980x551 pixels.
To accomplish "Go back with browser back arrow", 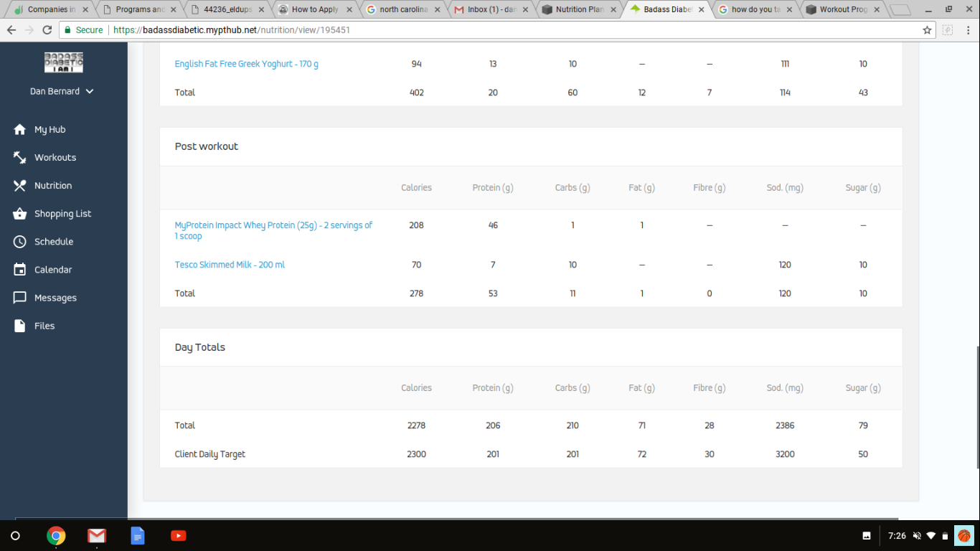I will click(11, 30).
